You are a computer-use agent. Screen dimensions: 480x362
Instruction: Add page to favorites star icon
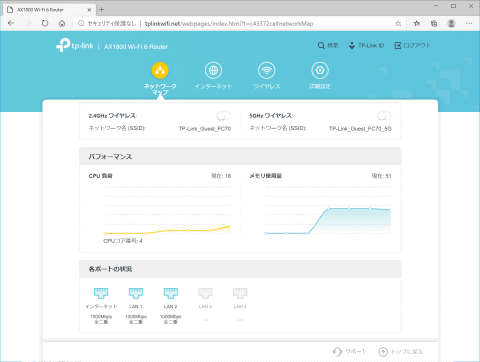[x=398, y=23]
